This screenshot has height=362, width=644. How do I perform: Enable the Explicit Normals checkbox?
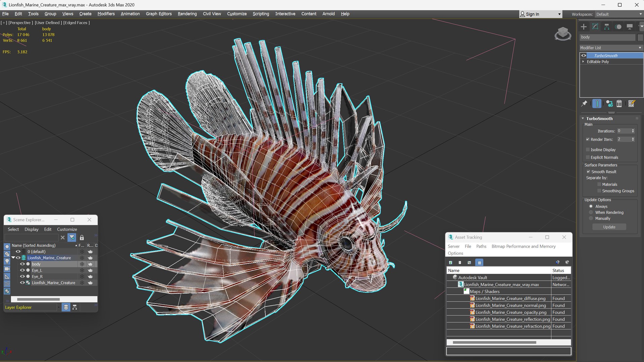(588, 158)
